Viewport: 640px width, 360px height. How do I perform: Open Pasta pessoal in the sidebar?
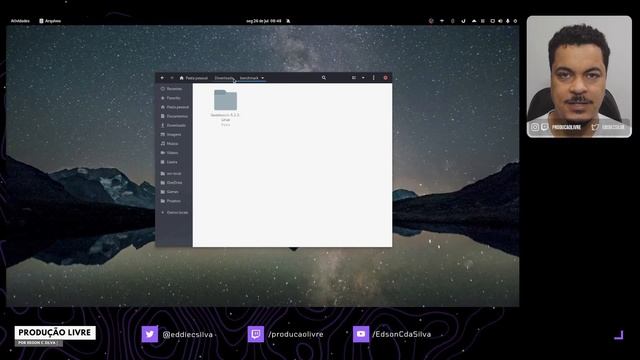pos(175,107)
